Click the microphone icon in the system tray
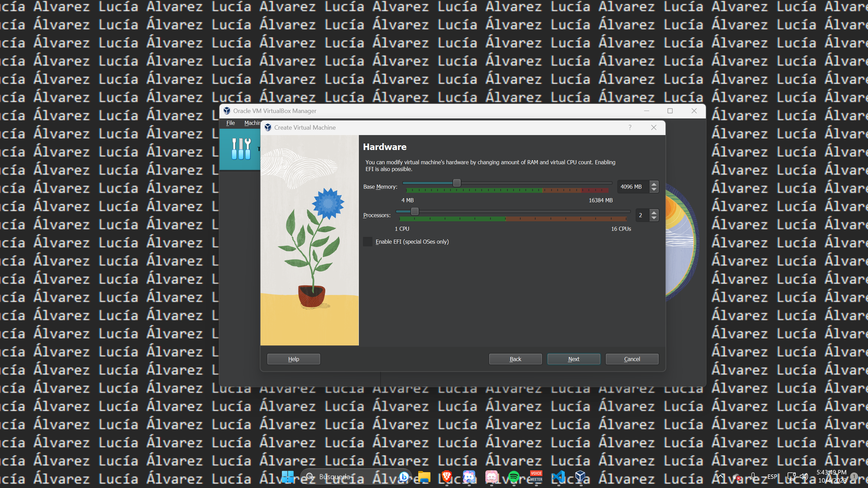This screenshot has width=868, height=488. 753,476
